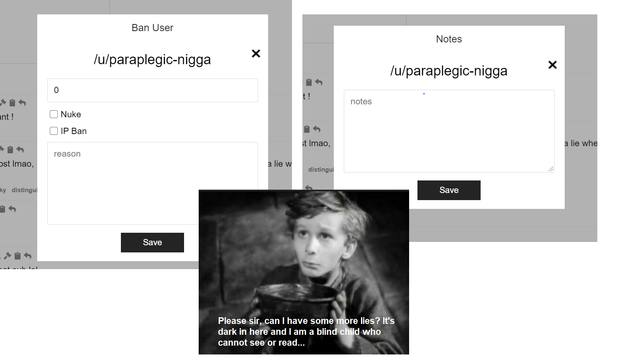Click the 'Nuke' label text
Screen dimensions: 640x363
[71, 114]
